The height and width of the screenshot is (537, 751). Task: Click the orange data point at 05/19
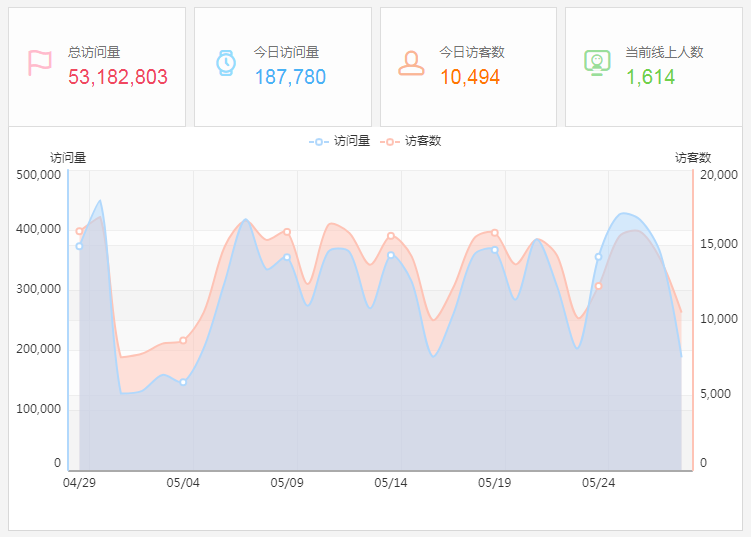point(495,233)
